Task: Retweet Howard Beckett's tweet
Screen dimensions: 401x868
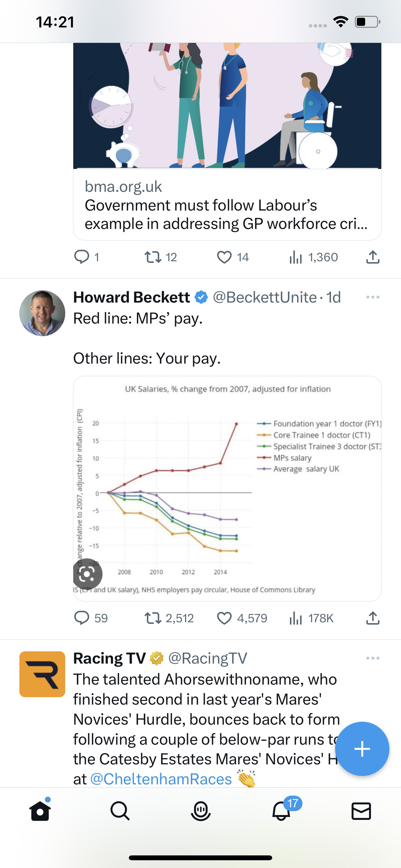Action: point(153,618)
